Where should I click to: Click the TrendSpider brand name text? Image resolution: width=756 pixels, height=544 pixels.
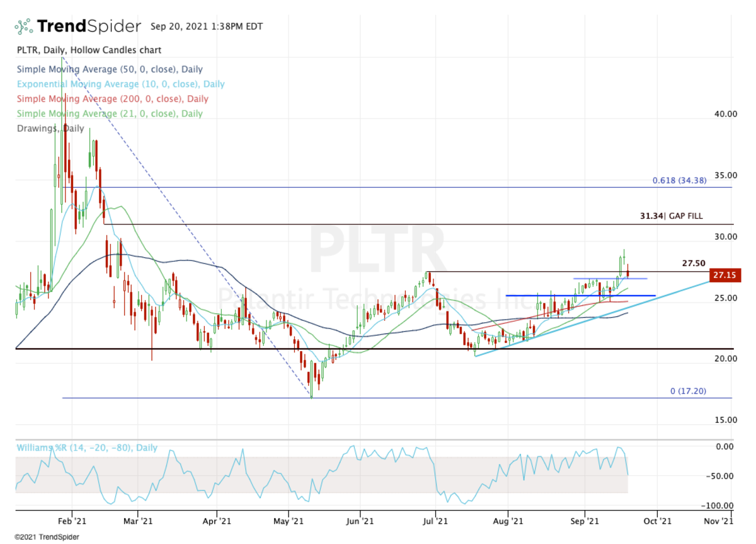click(89, 26)
